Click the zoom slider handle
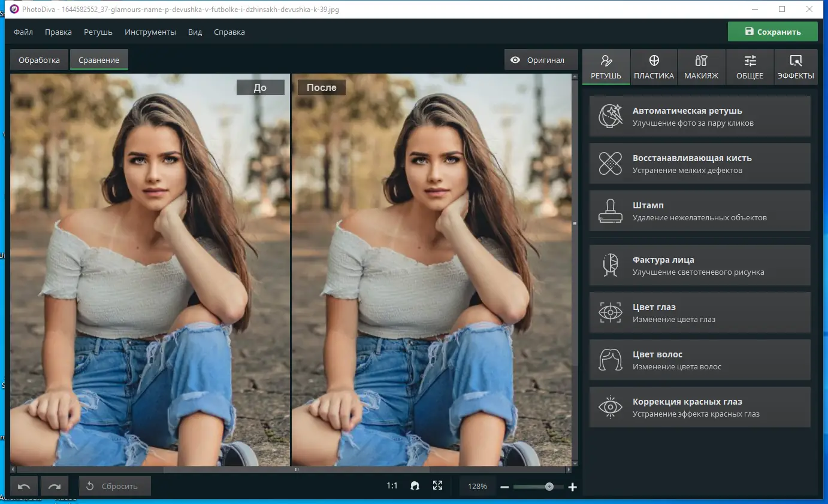828x504 pixels. click(x=549, y=487)
